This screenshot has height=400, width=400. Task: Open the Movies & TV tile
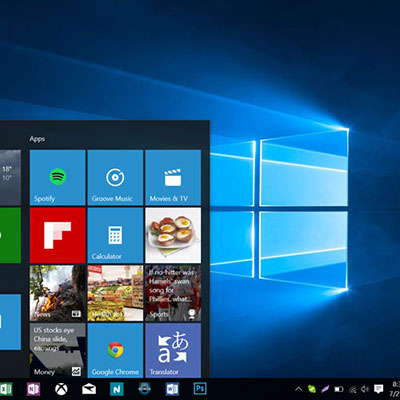click(173, 177)
